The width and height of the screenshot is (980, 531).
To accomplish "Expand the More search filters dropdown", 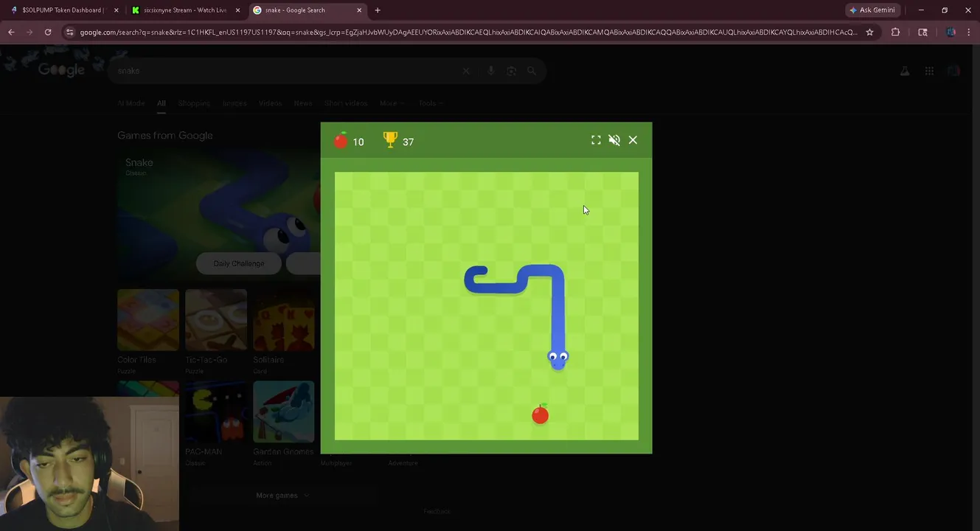I will point(392,103).
